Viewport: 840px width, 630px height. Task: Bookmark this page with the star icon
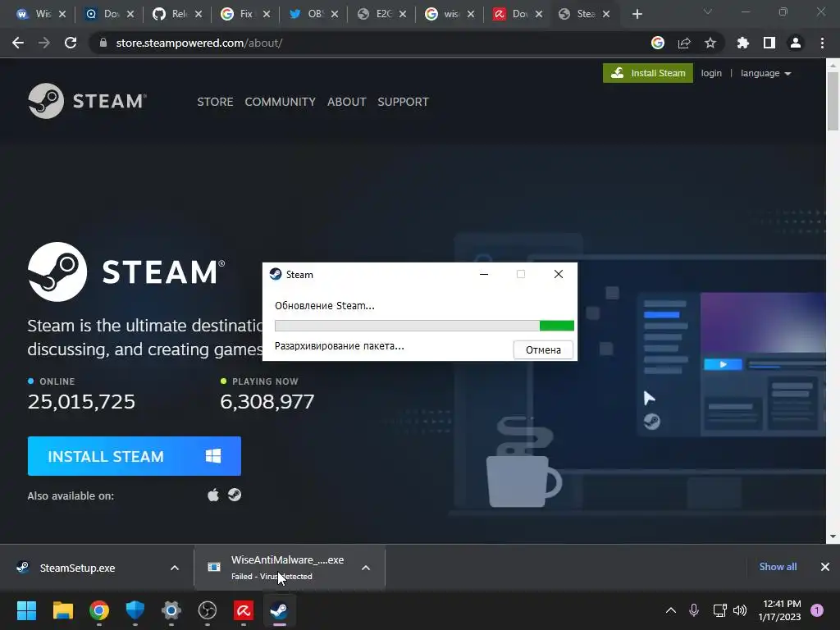click(x=710, y=43)
